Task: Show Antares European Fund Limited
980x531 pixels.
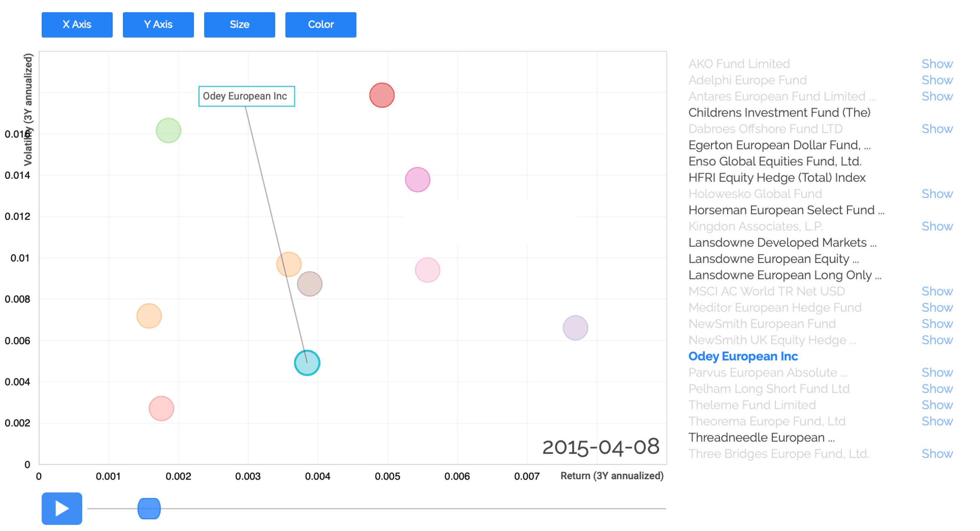Action: tap(937, 96)
